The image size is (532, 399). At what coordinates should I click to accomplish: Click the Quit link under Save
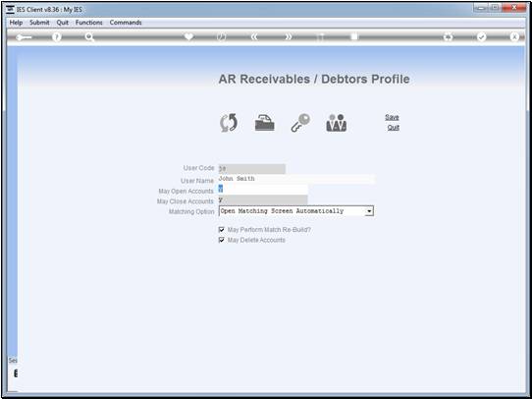tap(394, 128)
